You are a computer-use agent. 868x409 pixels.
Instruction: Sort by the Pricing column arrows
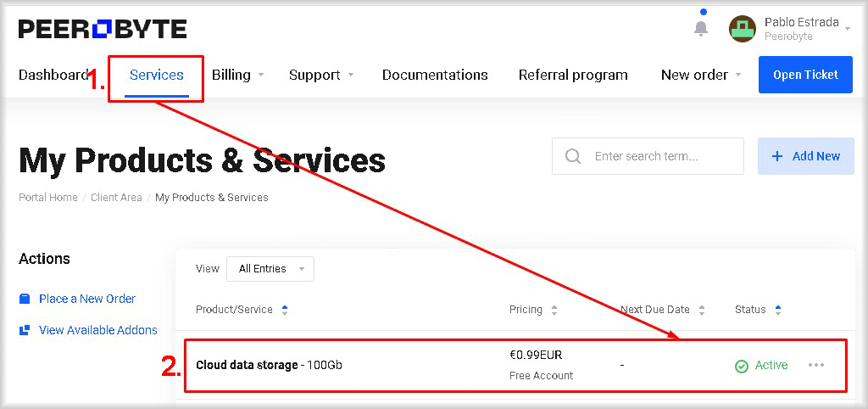pos(554,310)
